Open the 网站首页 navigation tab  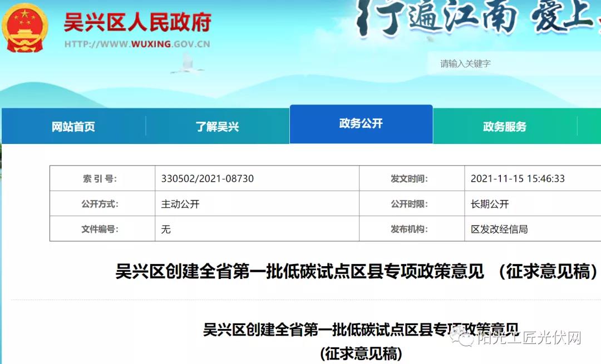pyautogui.click(x=73, y=127)
